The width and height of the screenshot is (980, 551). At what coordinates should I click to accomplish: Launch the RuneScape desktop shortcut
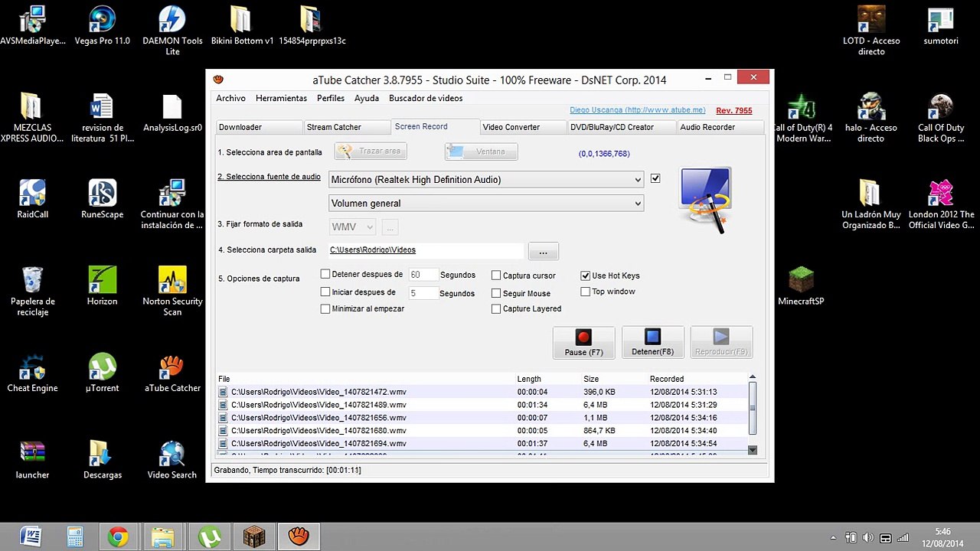[x=102, y=200]
